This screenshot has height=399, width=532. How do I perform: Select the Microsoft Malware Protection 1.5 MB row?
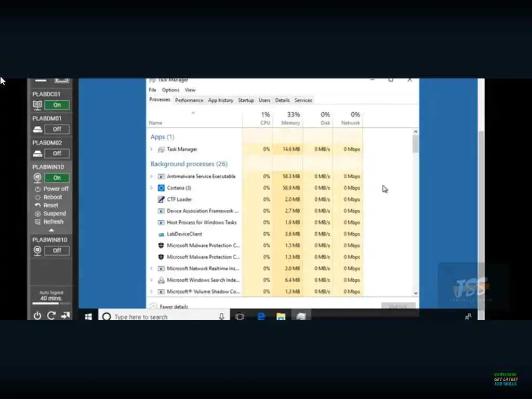[255, 246]
